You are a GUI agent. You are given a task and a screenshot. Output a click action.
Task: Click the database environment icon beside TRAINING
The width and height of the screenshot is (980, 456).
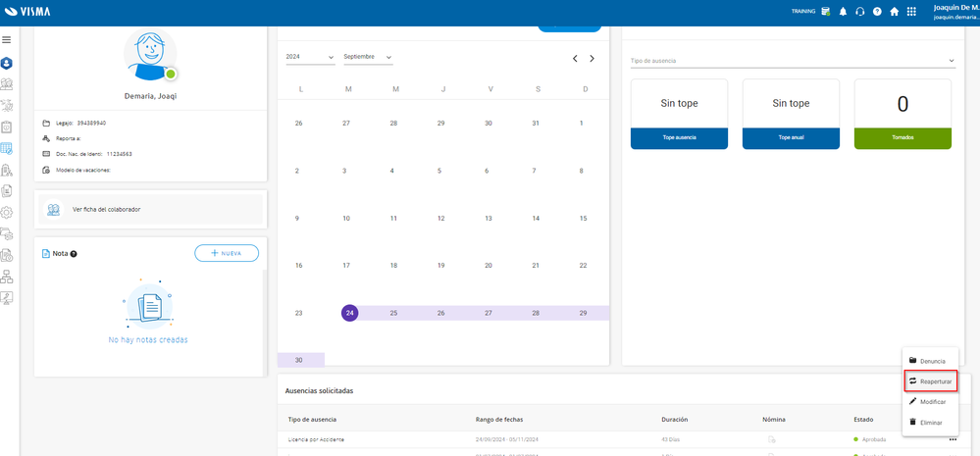point(826,11)
